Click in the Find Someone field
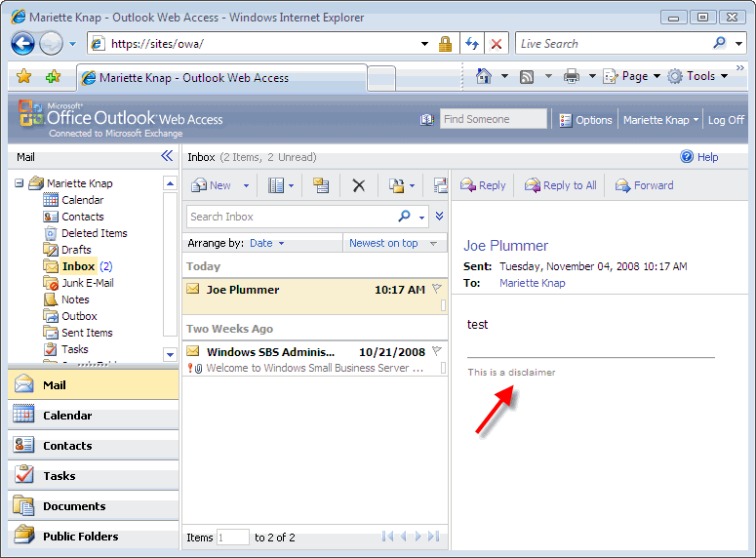 493,119
